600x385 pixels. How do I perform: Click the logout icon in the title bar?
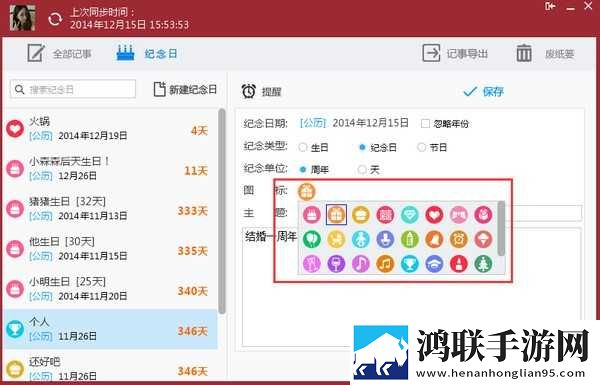click(550, 6)
